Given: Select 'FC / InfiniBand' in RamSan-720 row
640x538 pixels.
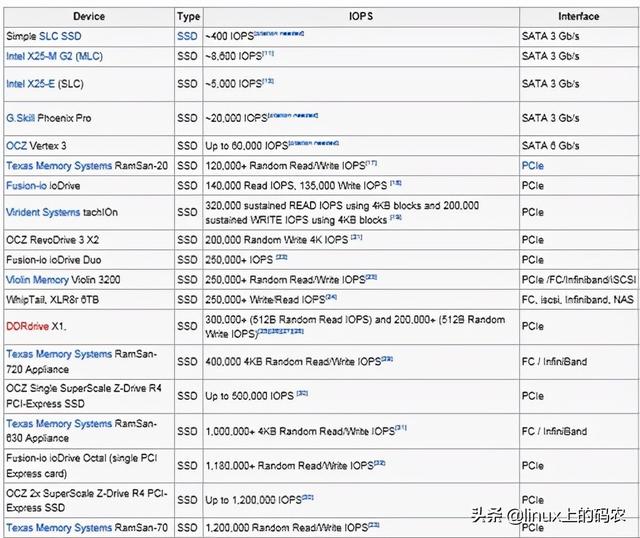Looking at the screenshot, I should coord(554,362).
